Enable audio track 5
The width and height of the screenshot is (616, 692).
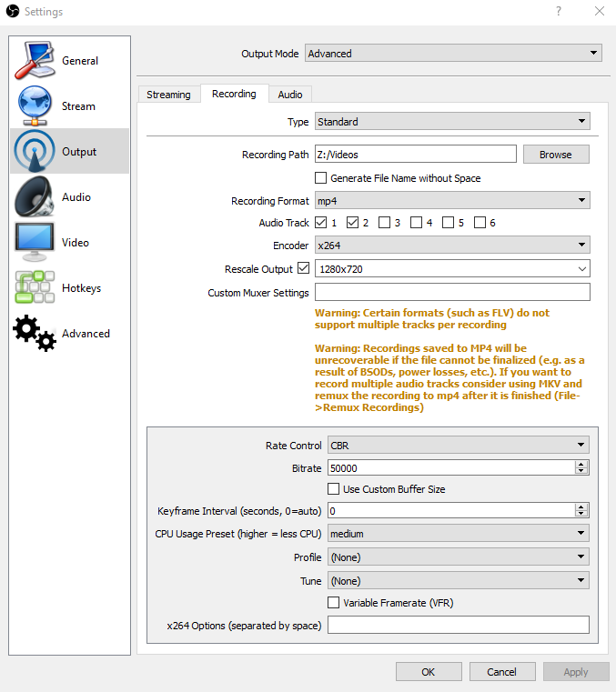coord(448,223)
